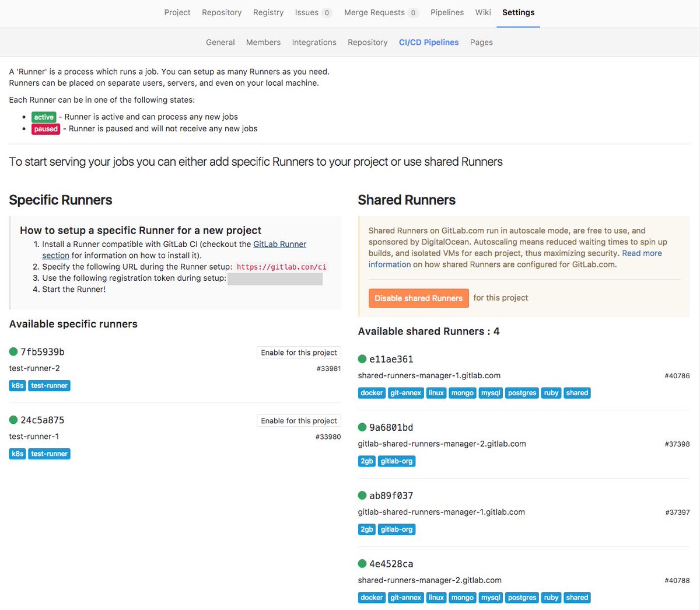Switch to the Pipelines tab
The image size is (700, 610).
(447, 12)
